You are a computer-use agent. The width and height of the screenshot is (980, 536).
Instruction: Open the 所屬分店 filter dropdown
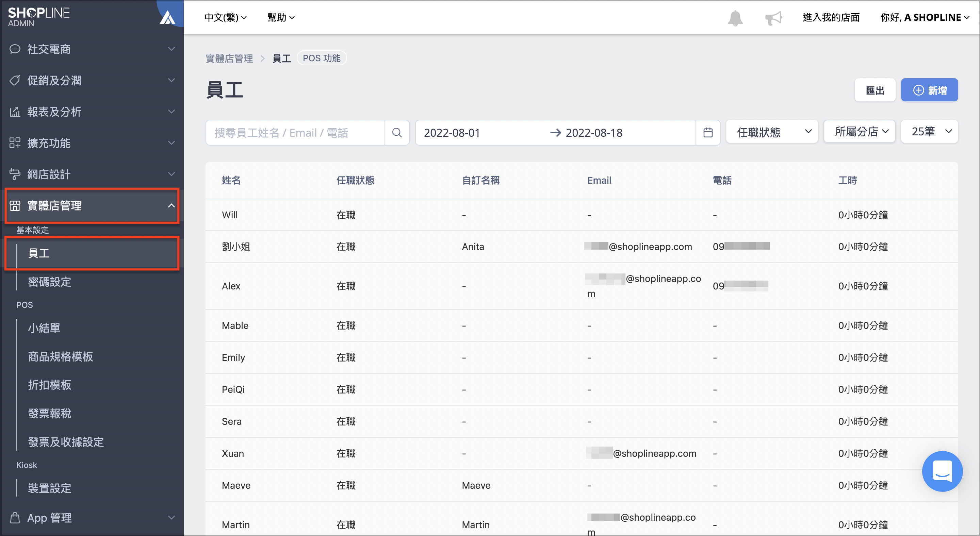coord(860,132)
